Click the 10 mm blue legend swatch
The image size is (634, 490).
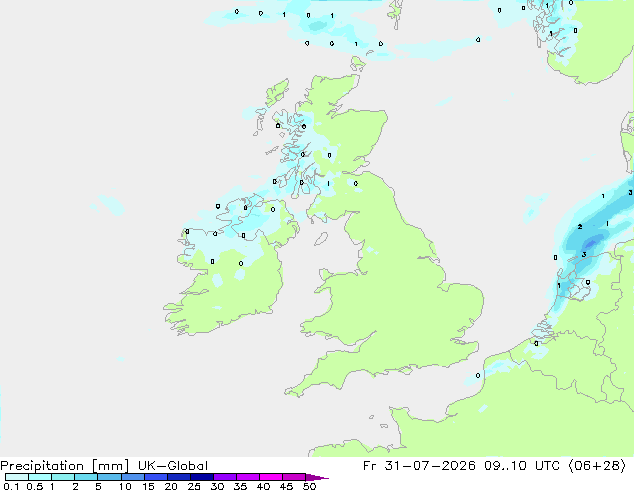tap(133, 477)
